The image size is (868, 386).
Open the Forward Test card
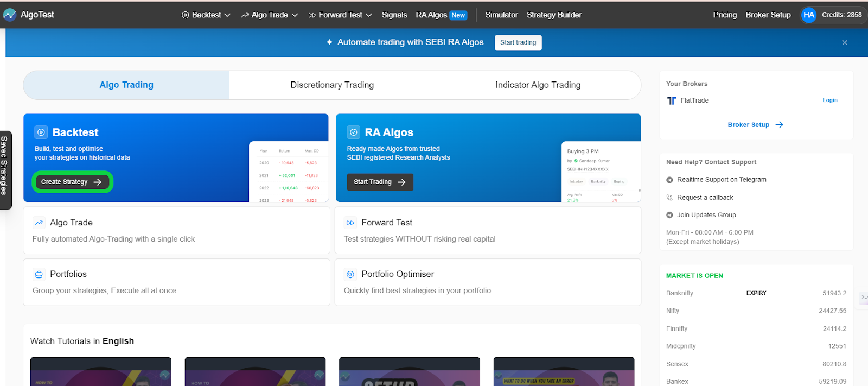(x=488, y=230)
